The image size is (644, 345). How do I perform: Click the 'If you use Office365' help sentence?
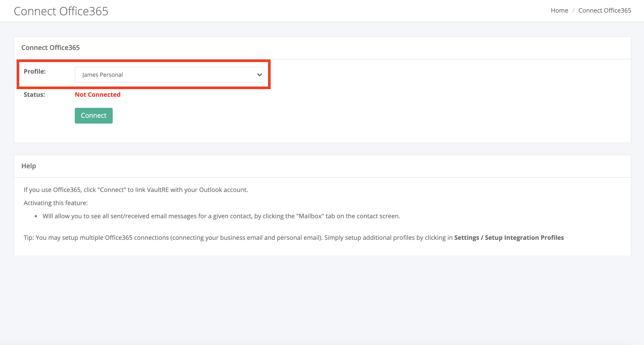(x=136, y=190)
